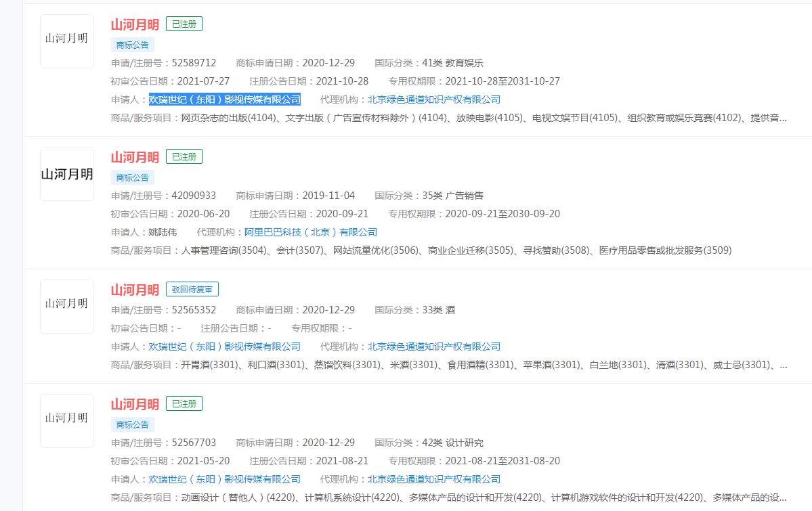Select preliminary announcement date 2021-07-27

click(204, 81)
